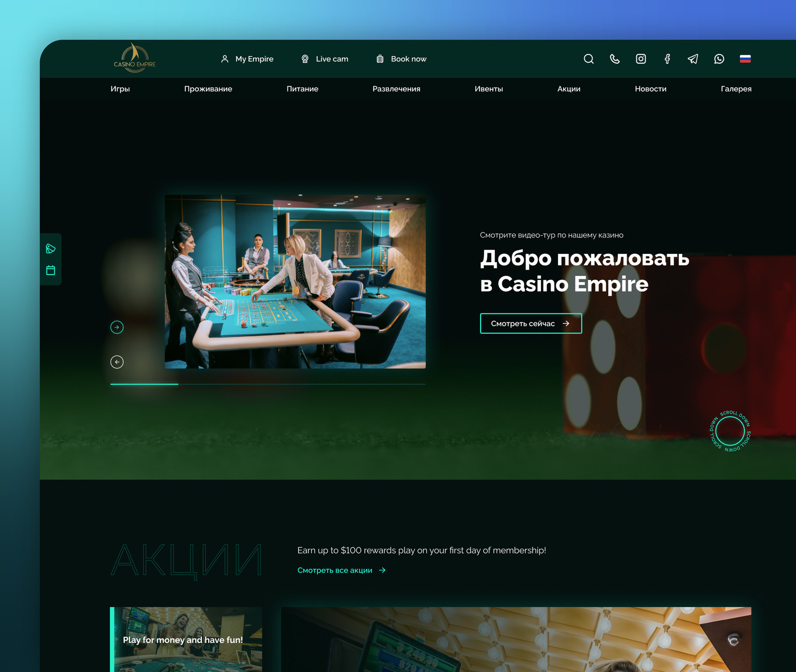The height and width of the screenshot is (672, 796).
Task: Click the calendar icon in side panel
Action: pyautogui.click(x=50, y=270)
